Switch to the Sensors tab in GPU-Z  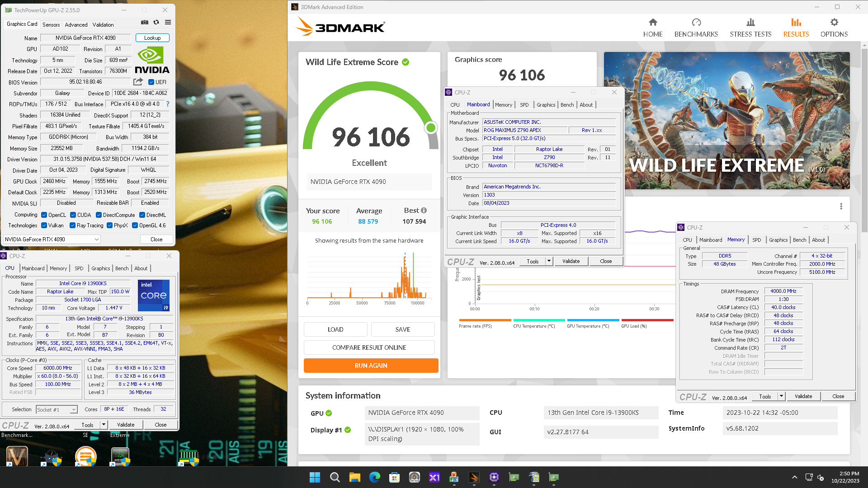click(x=51, y=25)
